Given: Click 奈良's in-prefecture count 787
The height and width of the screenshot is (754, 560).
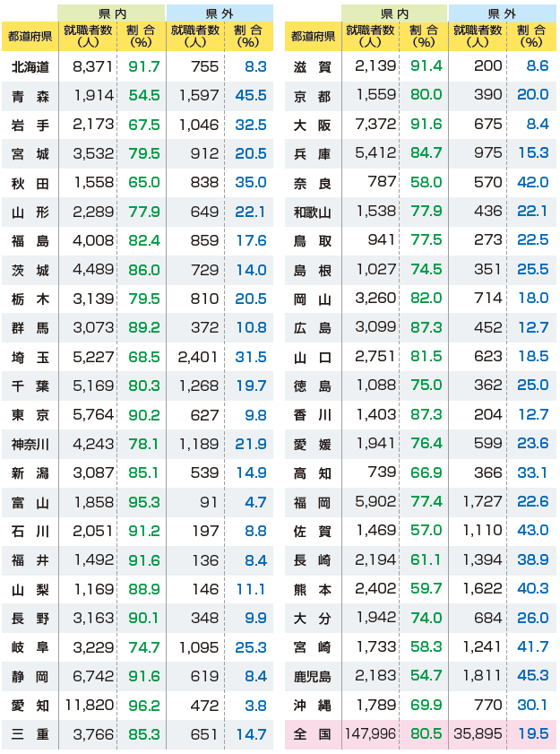Looking at the screenshot, I should 383,182.
